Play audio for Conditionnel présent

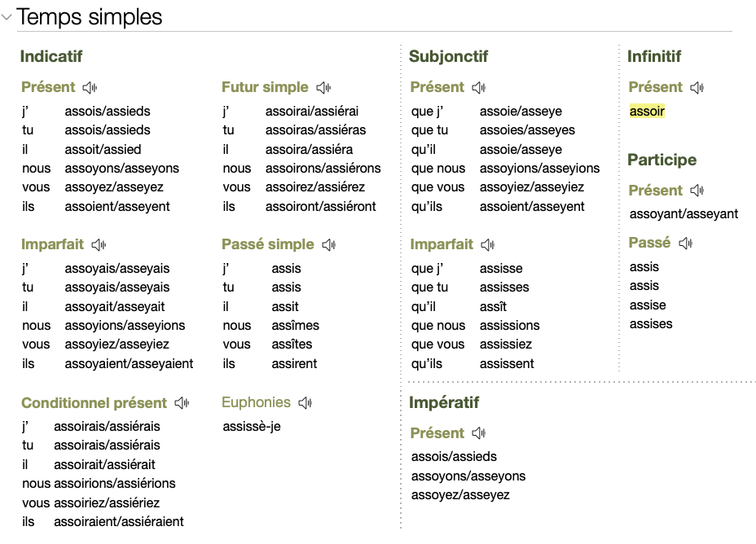click(182, 403)
